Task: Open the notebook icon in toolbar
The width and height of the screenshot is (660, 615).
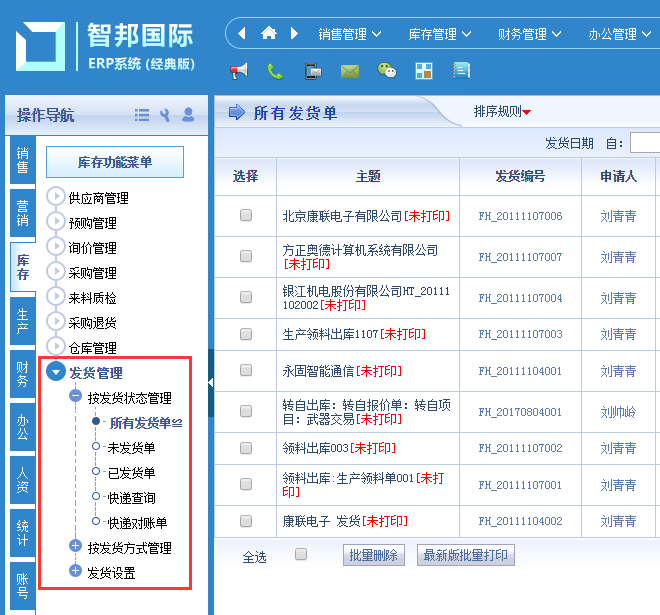Action: tap(461, 70)
